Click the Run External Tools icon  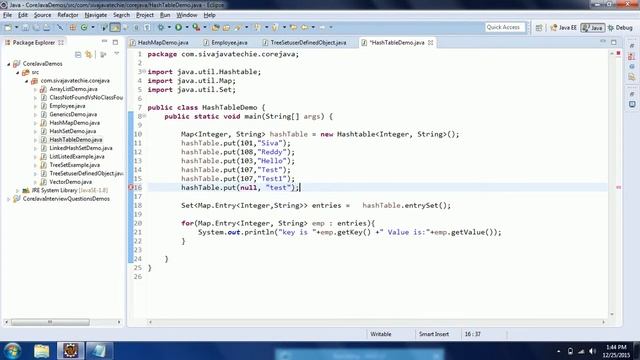[x=196, y=27]
